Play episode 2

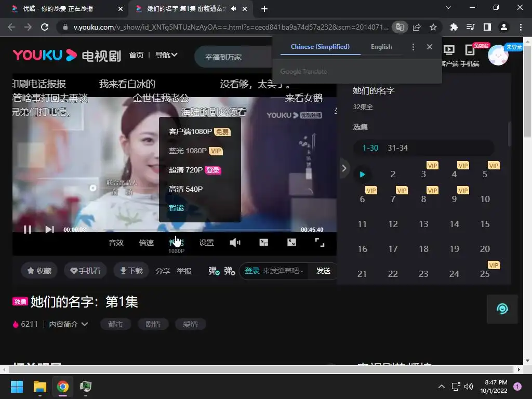tap(393, 174)
